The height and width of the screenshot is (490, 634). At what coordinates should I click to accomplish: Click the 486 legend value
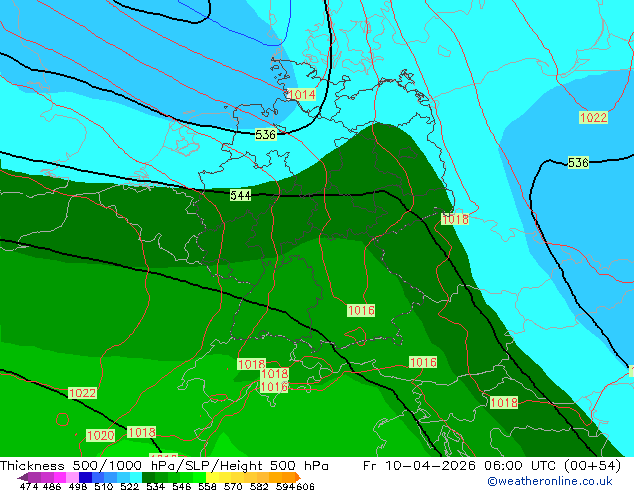(x=51, y=486)
